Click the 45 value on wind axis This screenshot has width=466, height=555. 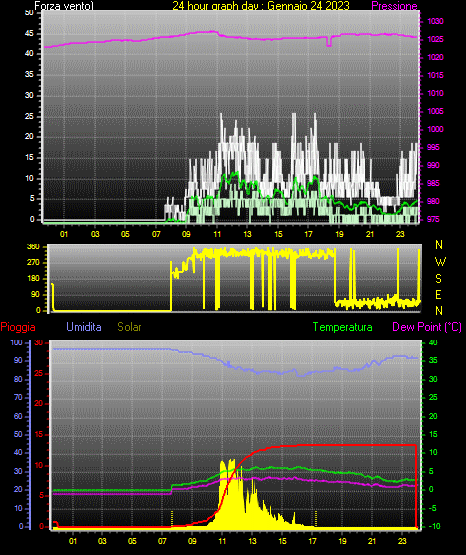coord(29,34)
